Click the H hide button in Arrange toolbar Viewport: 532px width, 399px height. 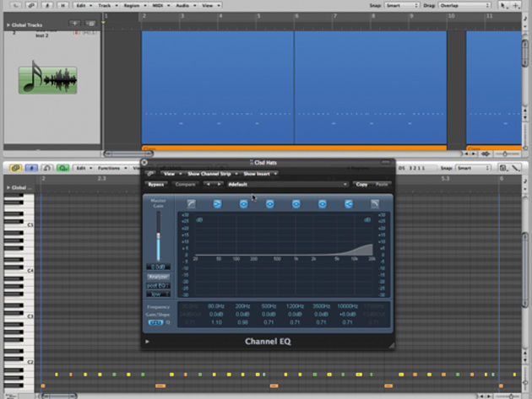click(62, 5)
